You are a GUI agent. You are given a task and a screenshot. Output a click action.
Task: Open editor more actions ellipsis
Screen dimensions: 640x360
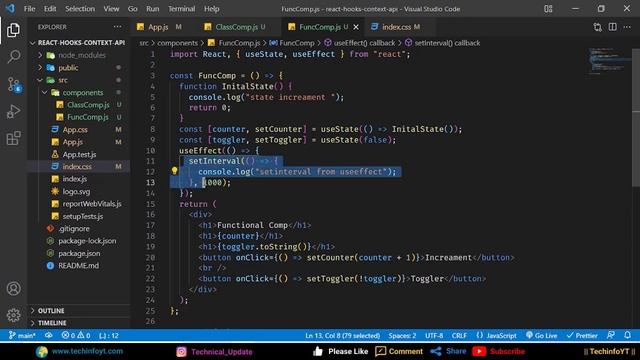(x=627, y=27)
